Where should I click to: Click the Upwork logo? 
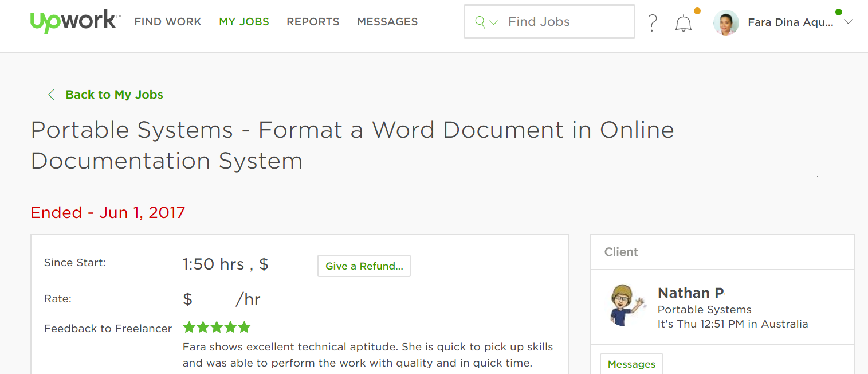(73, 21)
